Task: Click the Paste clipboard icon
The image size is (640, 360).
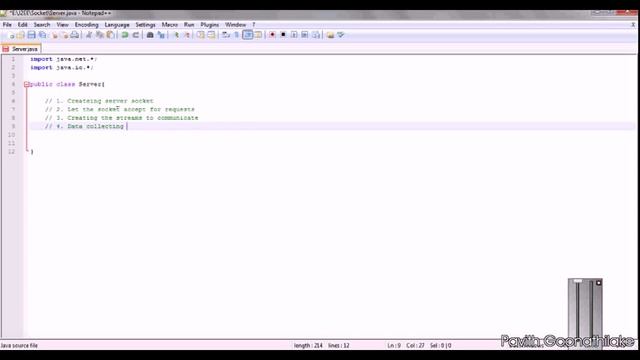Action: click(x=110, y=35)
